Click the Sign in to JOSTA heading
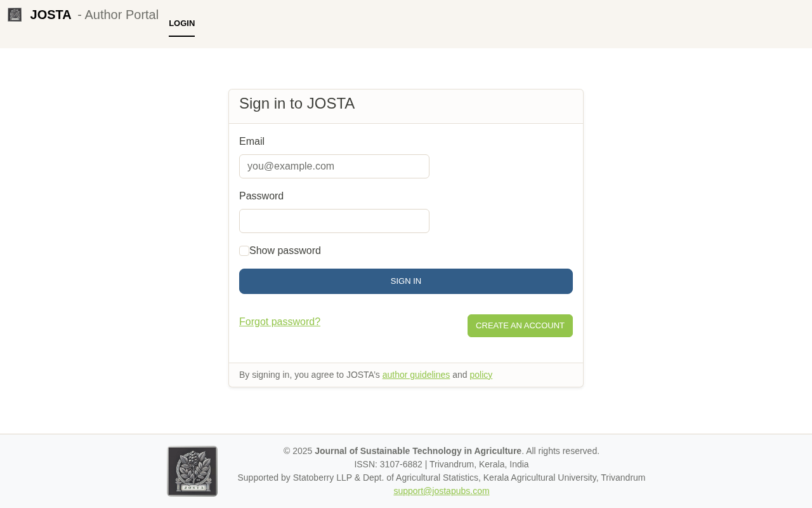812x508 pixels. click(x=297, y=104)
